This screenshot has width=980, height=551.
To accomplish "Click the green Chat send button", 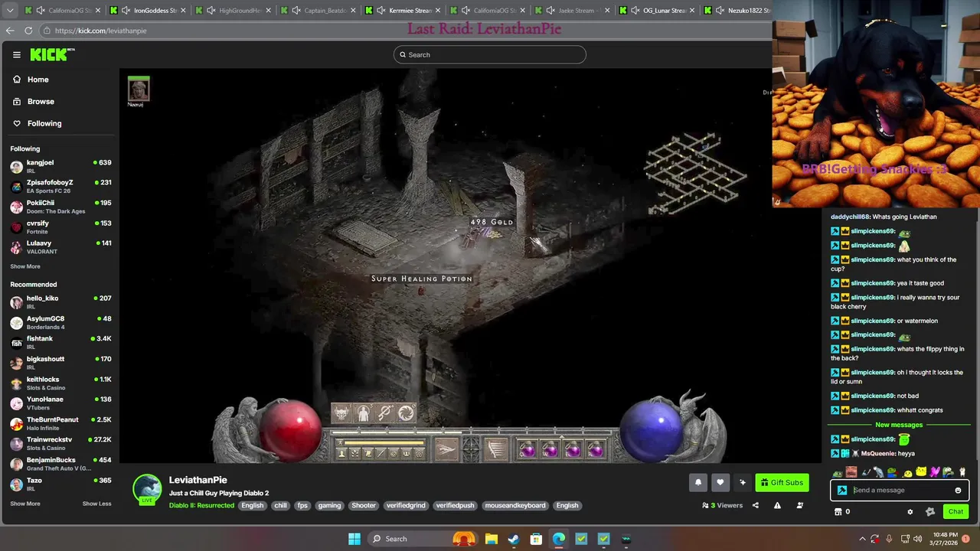I will [x=955, y=512].
